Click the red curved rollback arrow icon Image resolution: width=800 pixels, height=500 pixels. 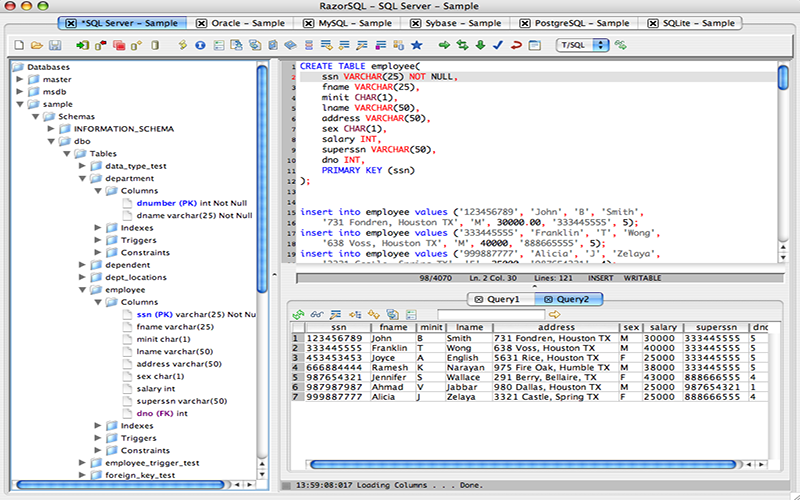click(x=516, y=45)
